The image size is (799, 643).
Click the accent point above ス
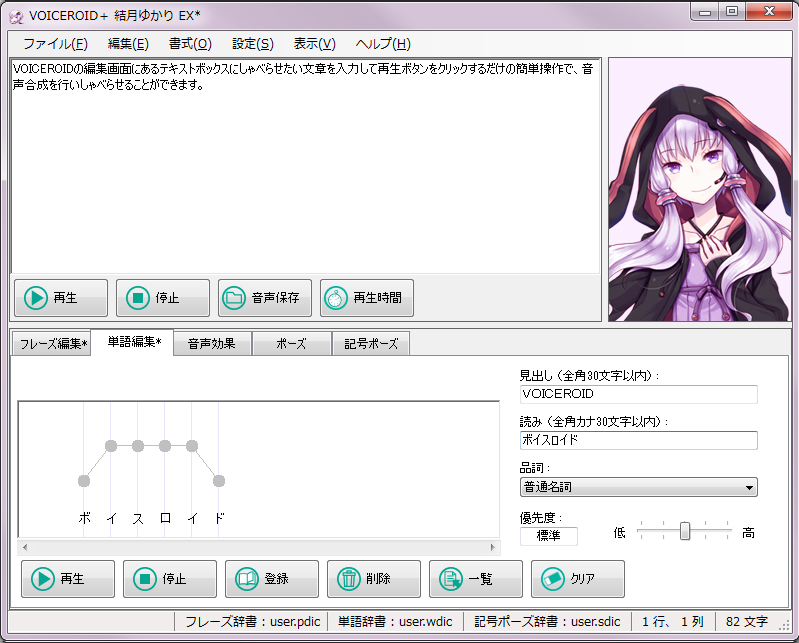pos(138,446)
